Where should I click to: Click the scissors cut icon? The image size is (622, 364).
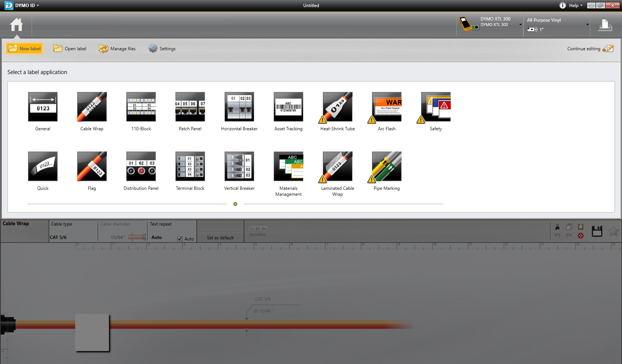pos(557,227)
